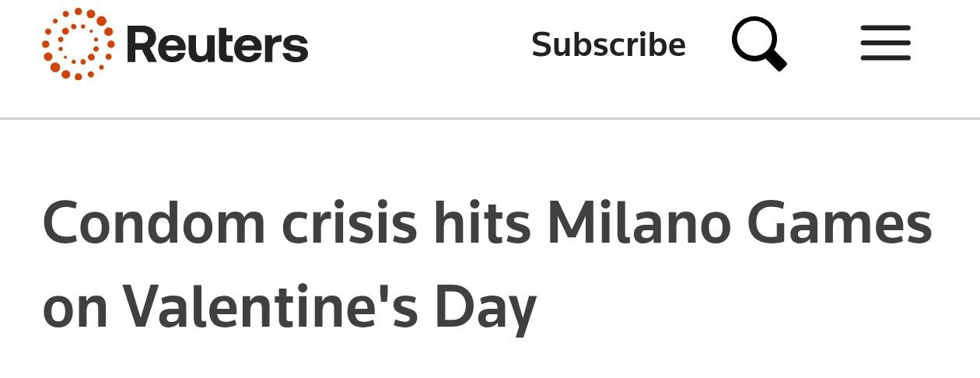
Task: Tap the lens of the search icon
Action: tap(753, 38)
